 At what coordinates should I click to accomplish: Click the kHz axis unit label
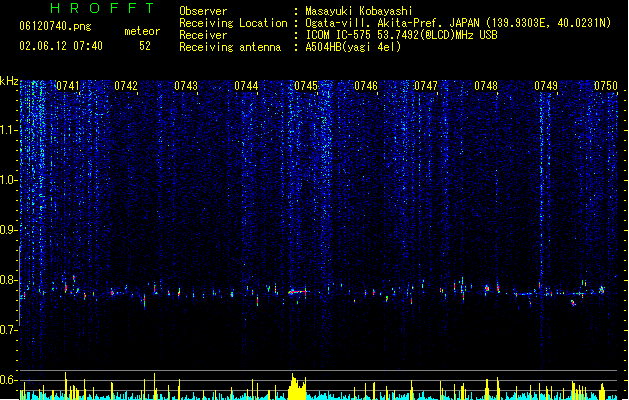tap(9, 81)
